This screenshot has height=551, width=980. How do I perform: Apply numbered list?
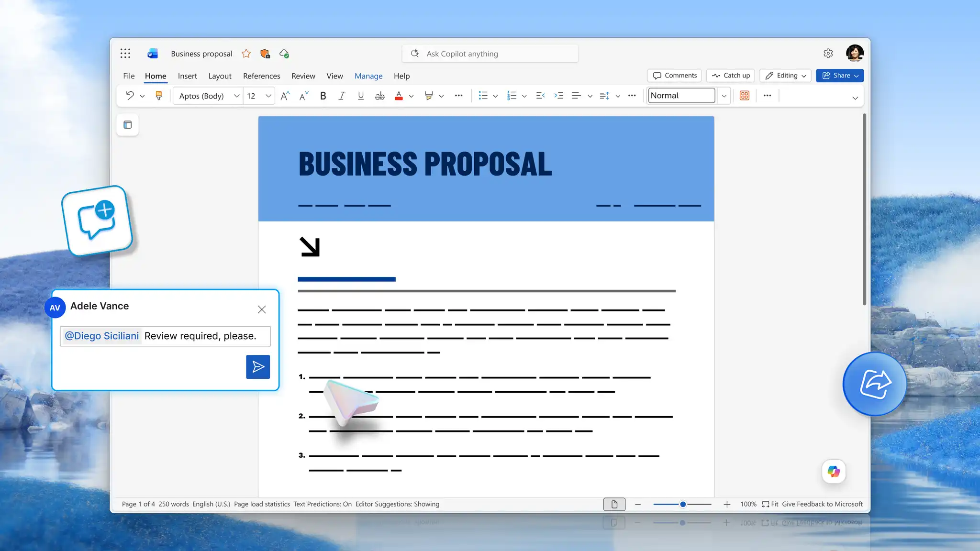512,96
